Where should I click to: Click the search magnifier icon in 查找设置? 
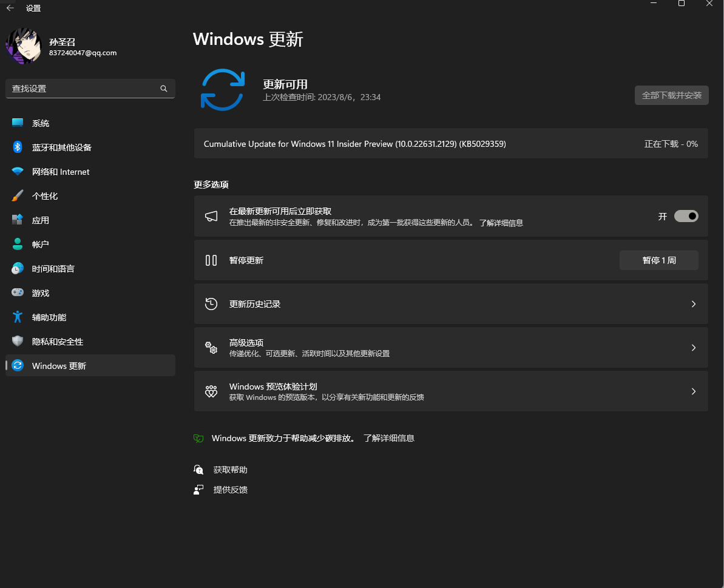click(163, 89)
